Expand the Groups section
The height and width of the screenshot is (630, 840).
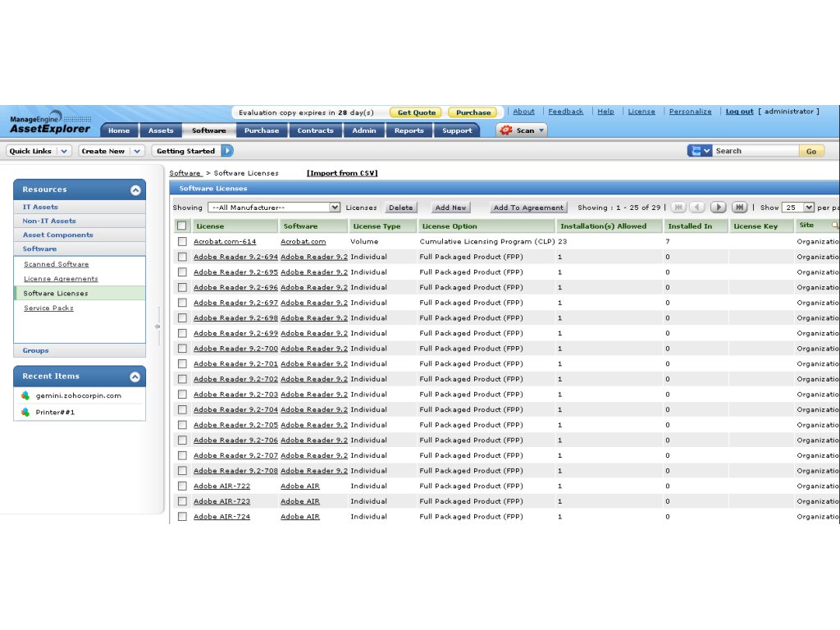pyautogui.click(x=80, y=350)
